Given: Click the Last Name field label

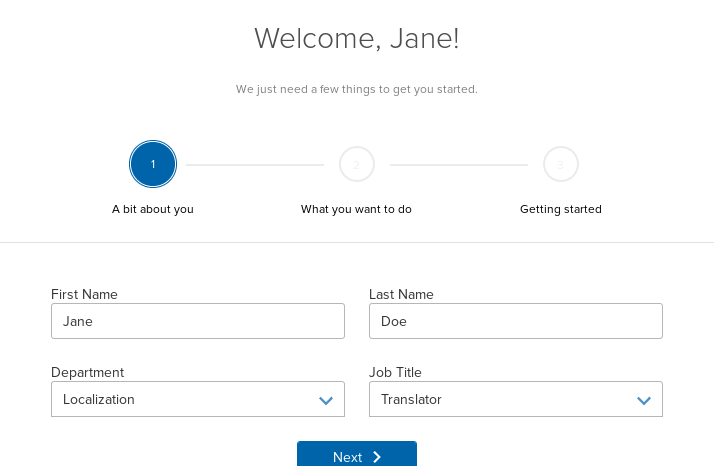Looking at the screenshot, I should pyautogui.click(x=401, y=294).
